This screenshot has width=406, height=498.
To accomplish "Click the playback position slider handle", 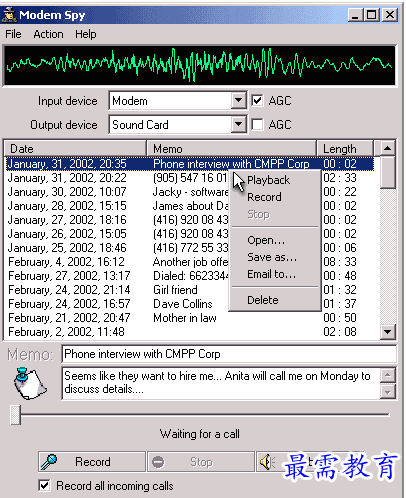I will 15,415.
